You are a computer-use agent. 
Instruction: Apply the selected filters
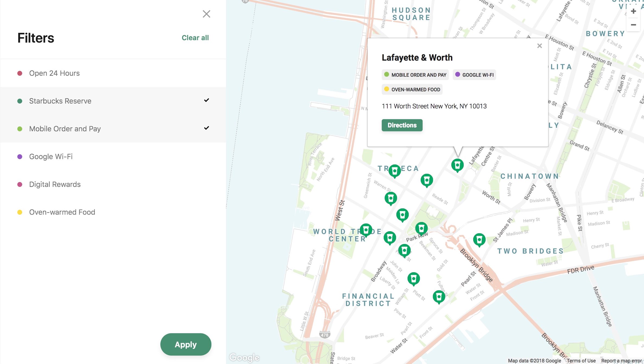(186, 344)
